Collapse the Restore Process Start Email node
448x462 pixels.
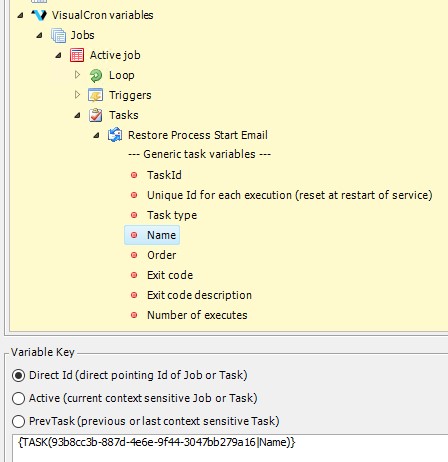96,135
